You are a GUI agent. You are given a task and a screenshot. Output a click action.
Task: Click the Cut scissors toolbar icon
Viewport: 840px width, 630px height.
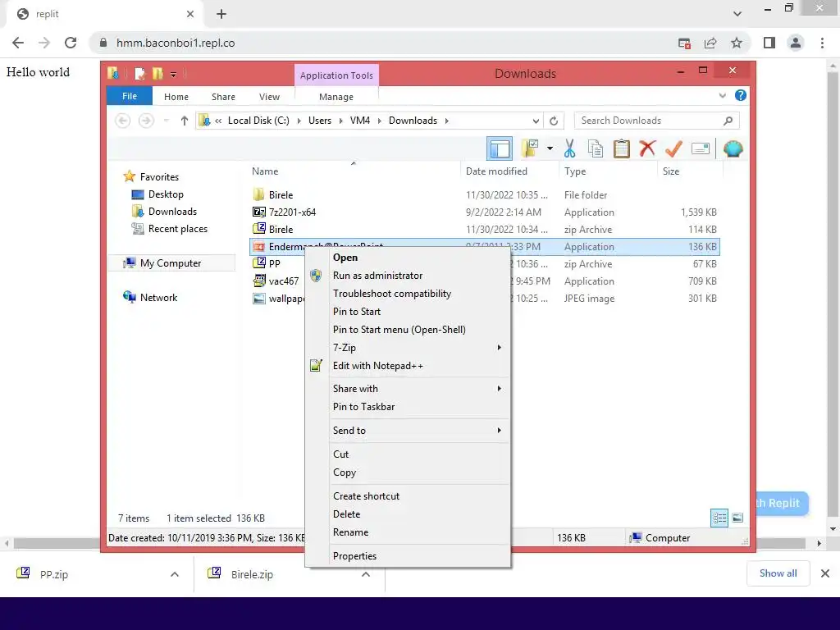pyautogui.click(x=569, y=148)
